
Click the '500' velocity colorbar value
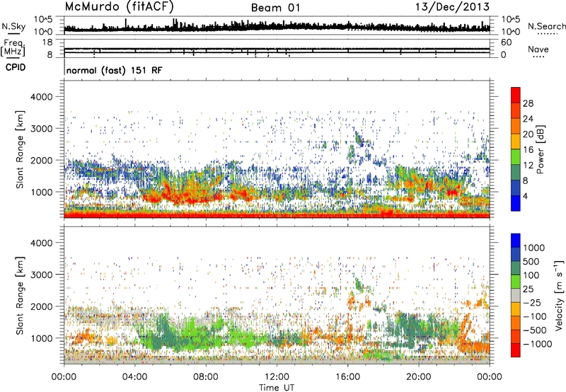click(x=531, y=261)
